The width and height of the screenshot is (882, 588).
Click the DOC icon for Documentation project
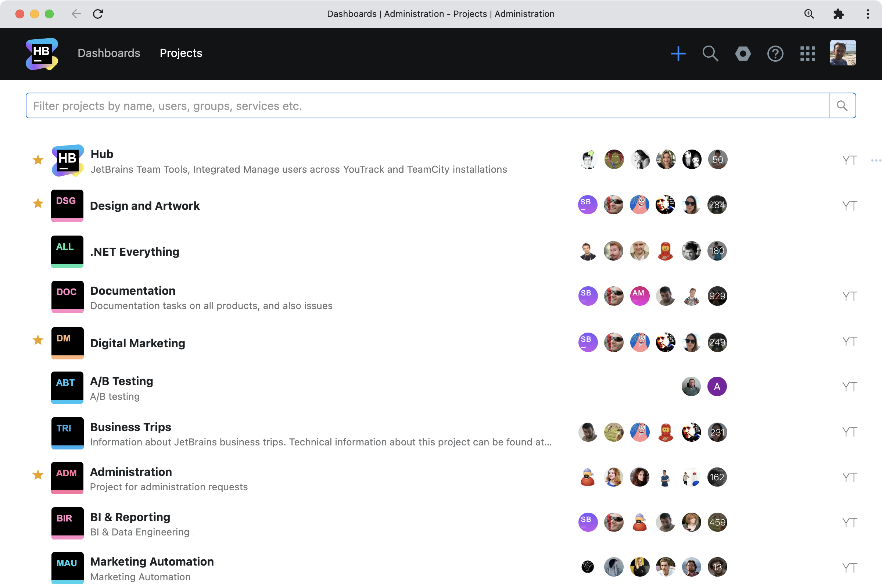pyautogui.click(x=67, y=297)
